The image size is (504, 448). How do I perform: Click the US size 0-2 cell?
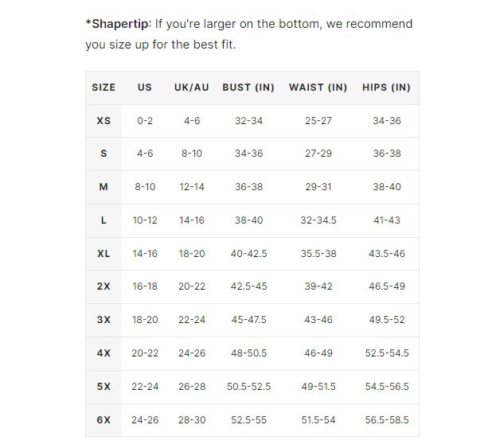[145, 121]
